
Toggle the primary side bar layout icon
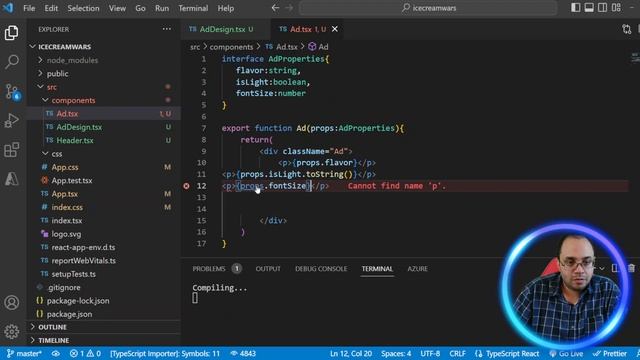tap(576, 8)
